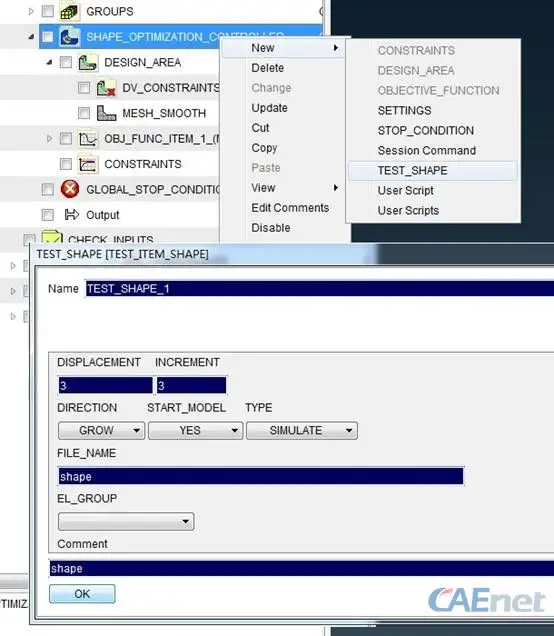Click the FILE_NAME field containing shape
This screenshot has height=636, width=554.
coord(261,476)
